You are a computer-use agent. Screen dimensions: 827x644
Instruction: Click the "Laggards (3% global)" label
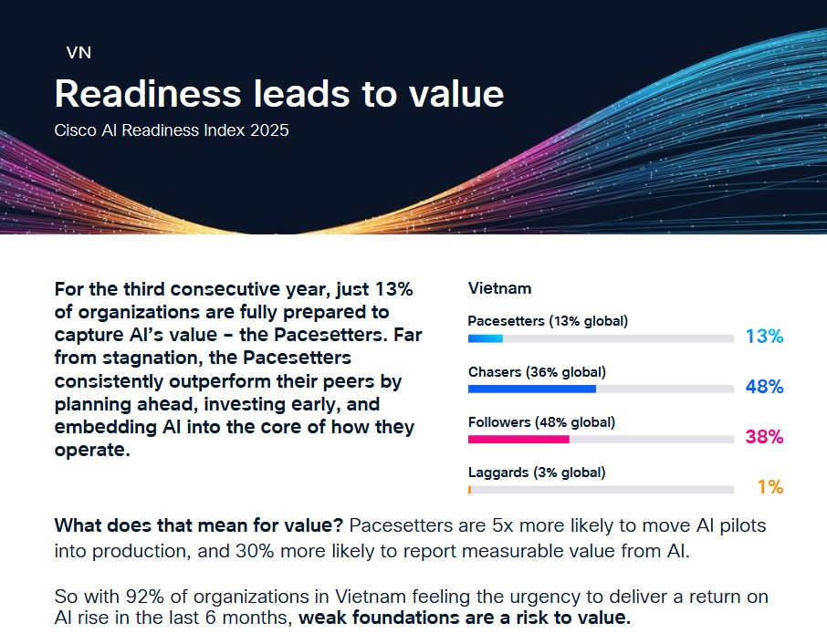point(537,473)
